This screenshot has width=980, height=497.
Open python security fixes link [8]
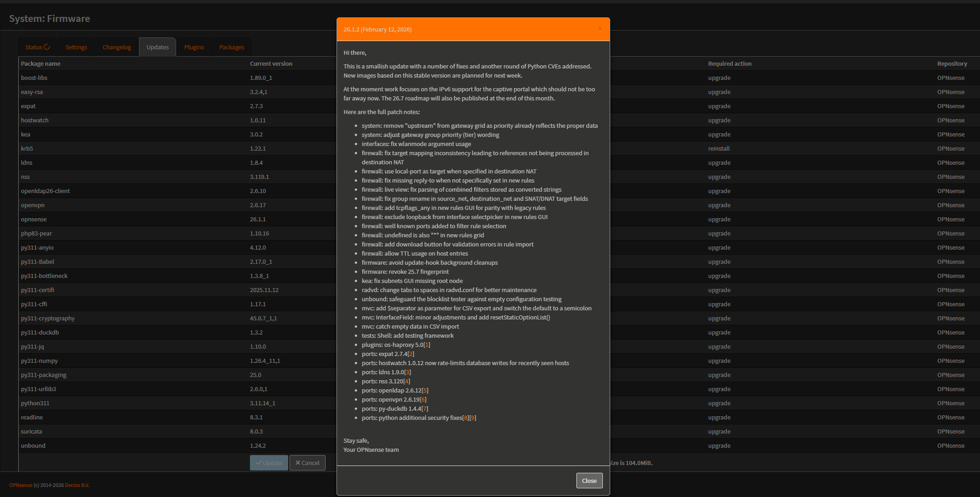click(x=466, y=418)
